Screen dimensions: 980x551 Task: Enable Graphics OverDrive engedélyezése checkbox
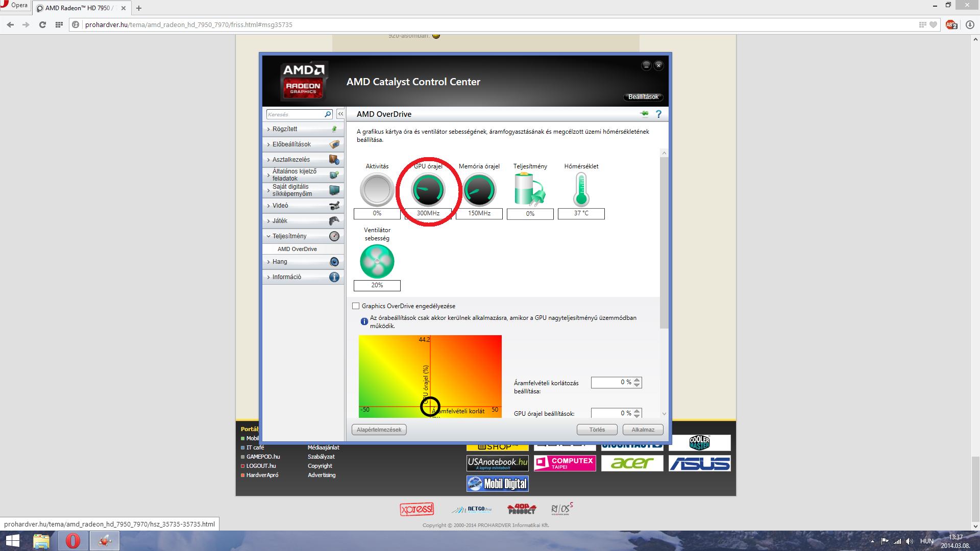pyautogui.click(x=356, y=306)
